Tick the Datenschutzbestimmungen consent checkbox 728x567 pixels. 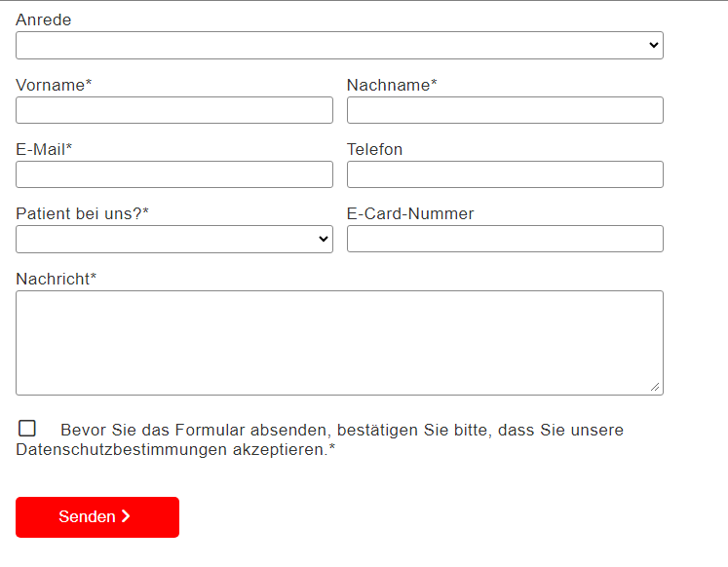click(27, 429)
